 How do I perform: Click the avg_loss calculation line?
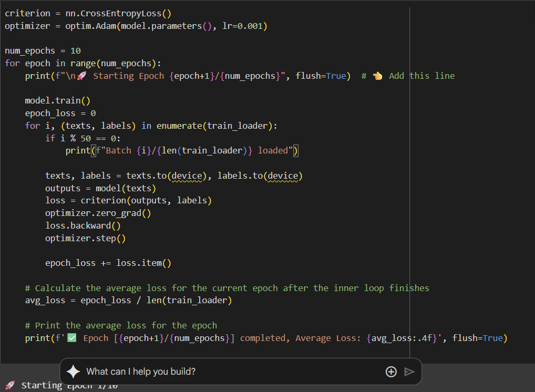(128, 300)
